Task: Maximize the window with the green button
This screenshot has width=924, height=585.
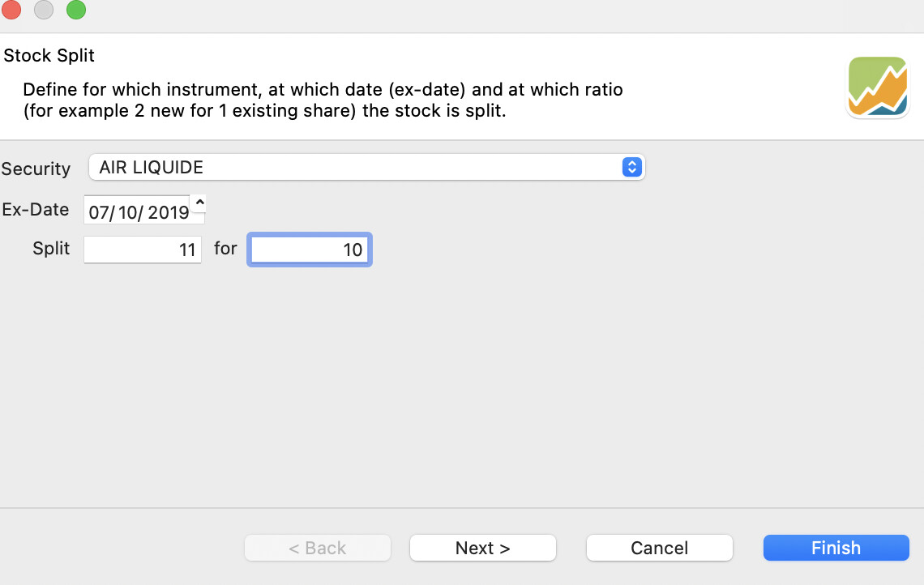Action: 75,10
